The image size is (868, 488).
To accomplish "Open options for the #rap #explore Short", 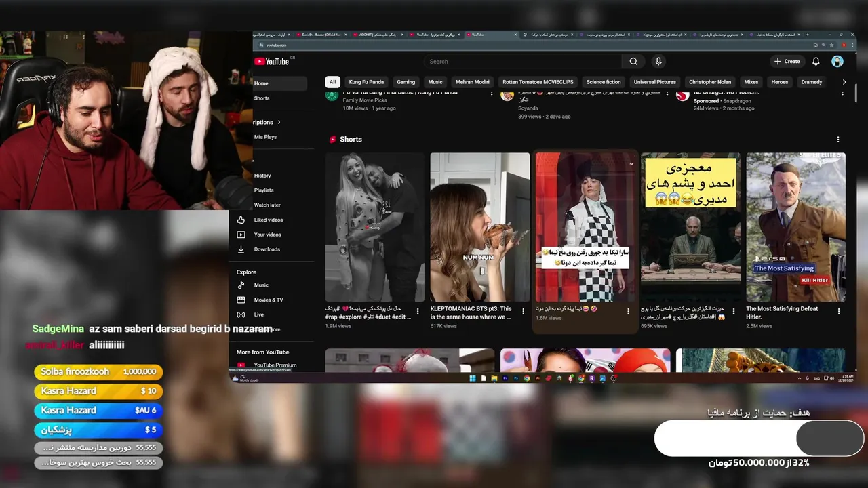I will [x=418, y=312].
